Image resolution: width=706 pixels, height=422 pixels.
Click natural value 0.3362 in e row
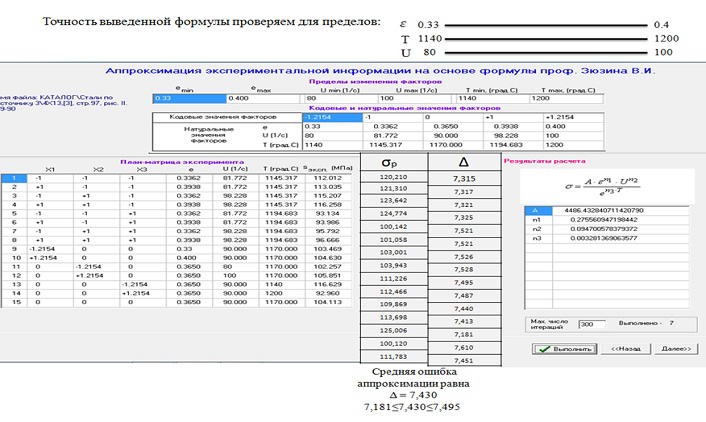(x=393, y=127)
